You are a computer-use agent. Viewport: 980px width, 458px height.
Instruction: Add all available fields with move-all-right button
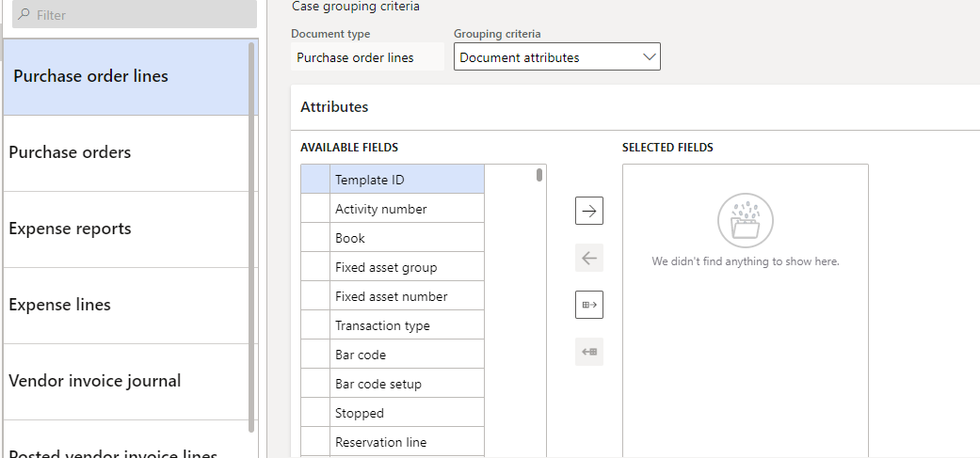(x=588, y=305)
